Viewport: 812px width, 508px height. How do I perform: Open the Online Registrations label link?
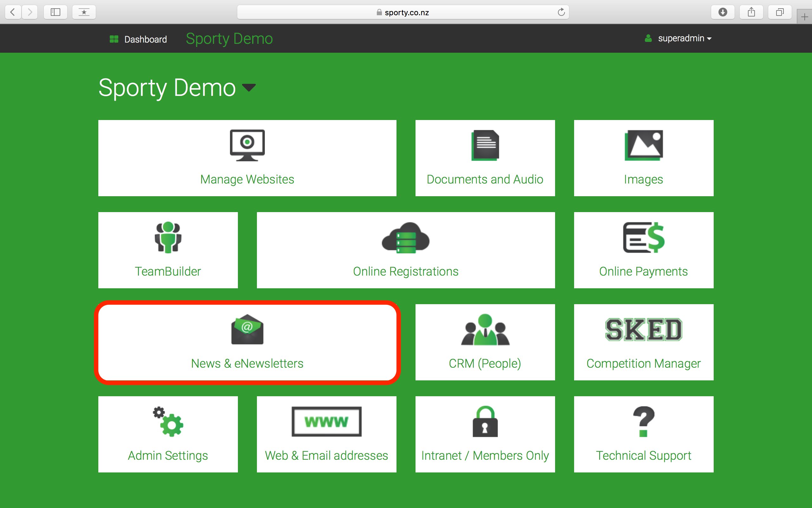(x=406, y=271)
